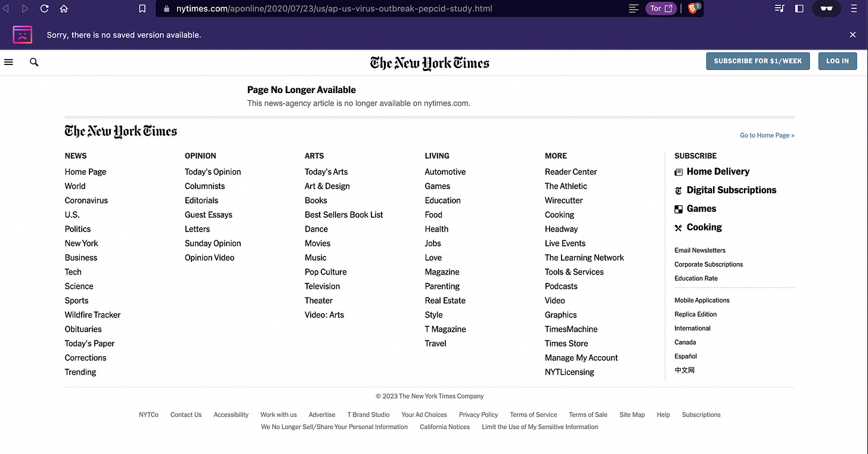Open NYT sections hamburger menu

tap(8, 62)
